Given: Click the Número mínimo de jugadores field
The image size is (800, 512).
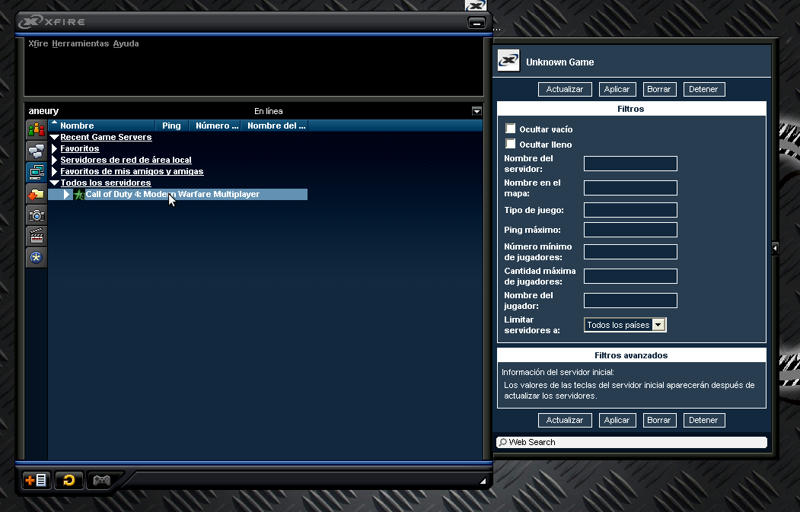Looking at the screenshot, I should tap(631, 251).
